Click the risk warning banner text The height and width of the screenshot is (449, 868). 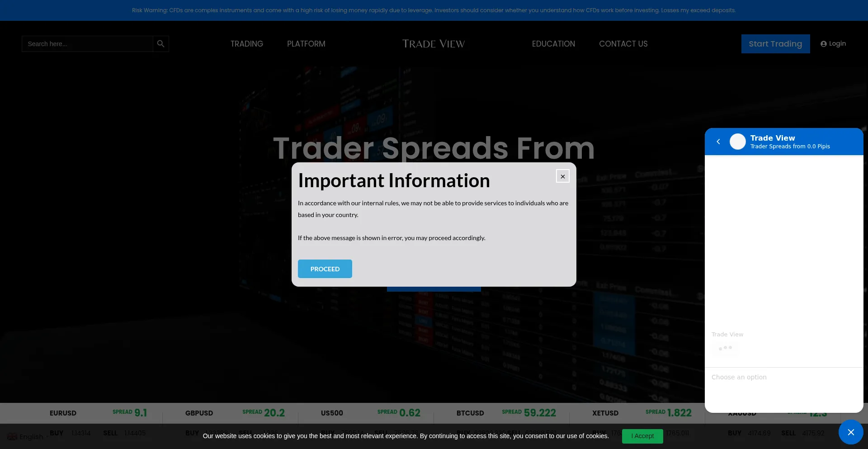pos(434,10)
